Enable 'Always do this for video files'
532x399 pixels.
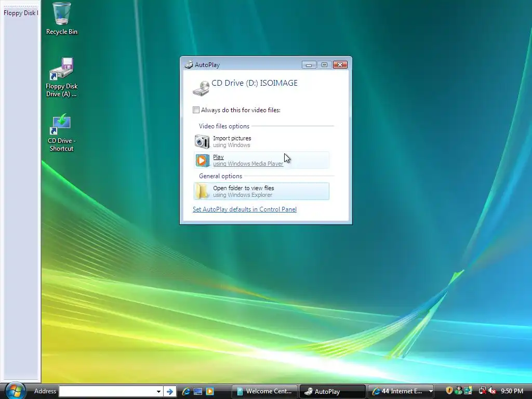tap(196, 110)
